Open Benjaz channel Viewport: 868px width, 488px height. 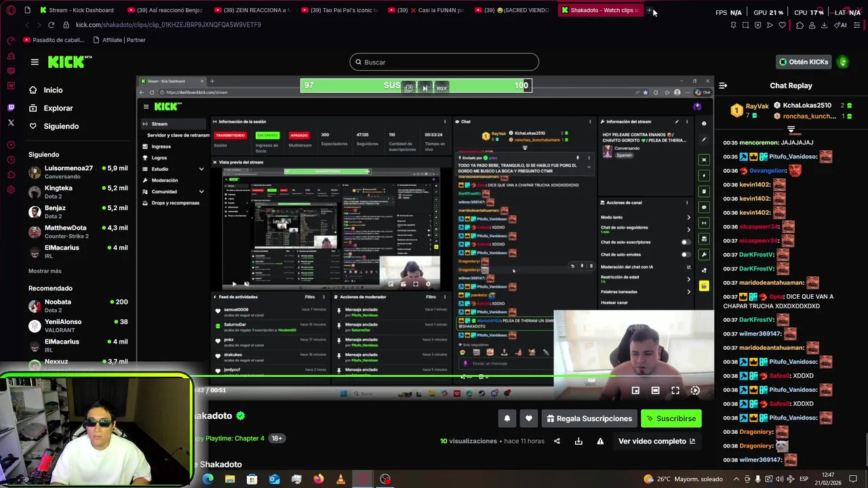78,211
